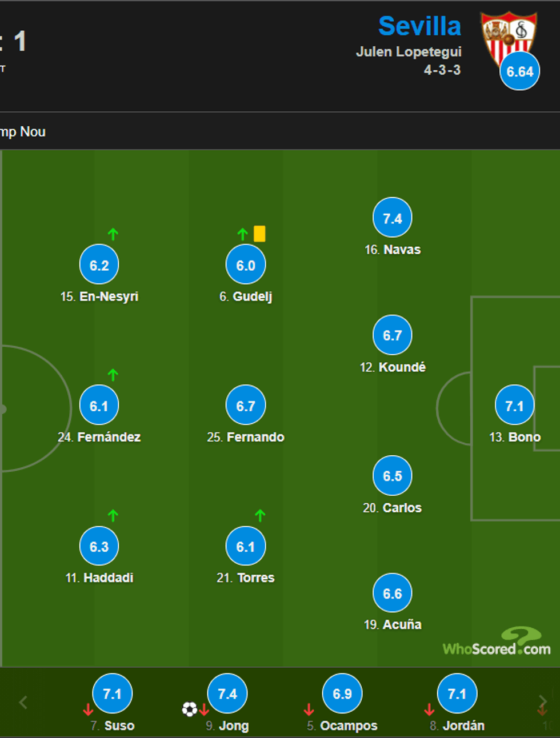This screenshot has width=560, height=738.
Task: Select Sevilla's 6.64 team rating badge
Action: [519, 71]
